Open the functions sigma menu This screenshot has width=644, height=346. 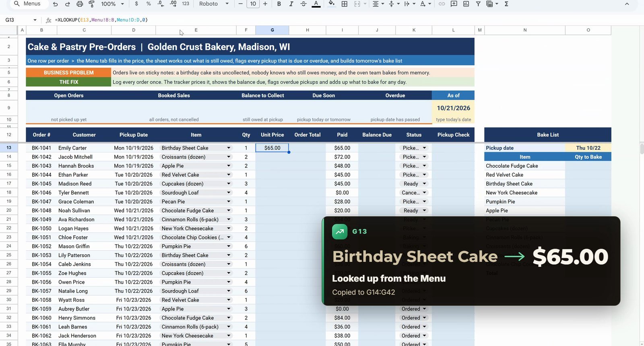506,4
